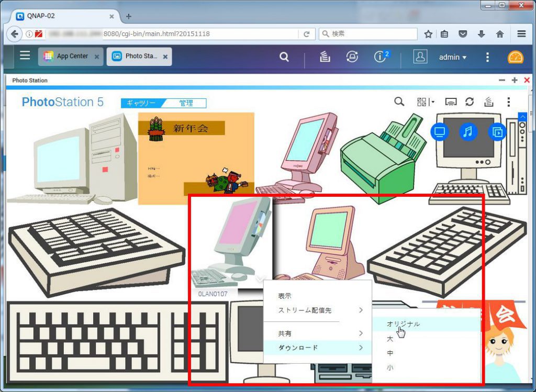The height and width of the screenshot is (392, 536).
Task: Close the Photo Station inner window
Action: point(527,80)
